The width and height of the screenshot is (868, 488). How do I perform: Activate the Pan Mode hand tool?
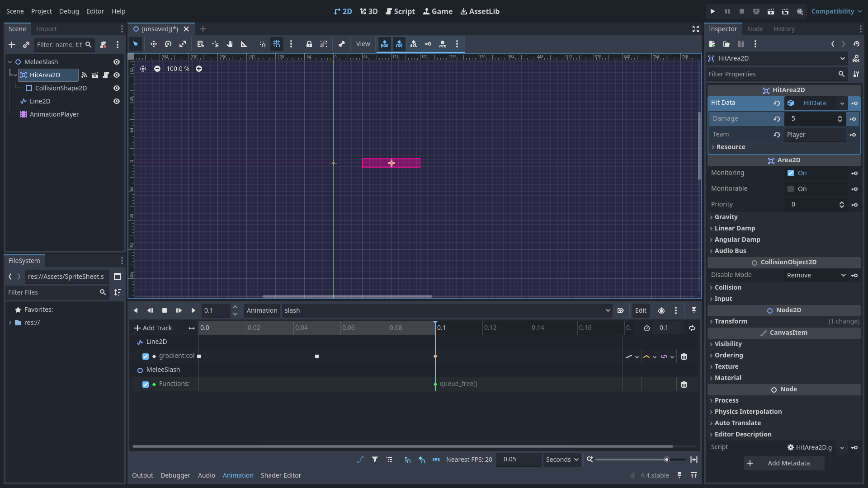click(230, 44)
